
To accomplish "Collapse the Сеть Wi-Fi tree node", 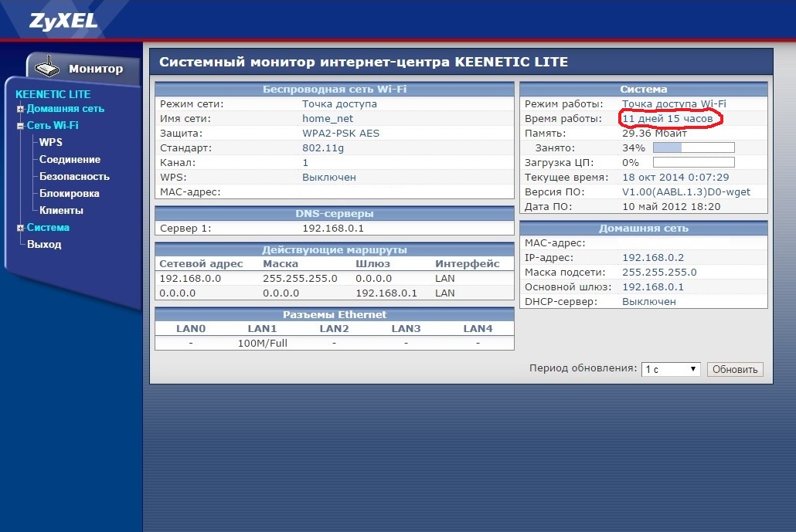I will click(x=20, y=126).
